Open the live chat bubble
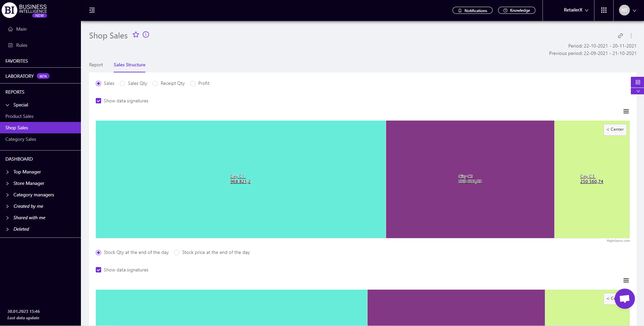 (x=624, y=299)
